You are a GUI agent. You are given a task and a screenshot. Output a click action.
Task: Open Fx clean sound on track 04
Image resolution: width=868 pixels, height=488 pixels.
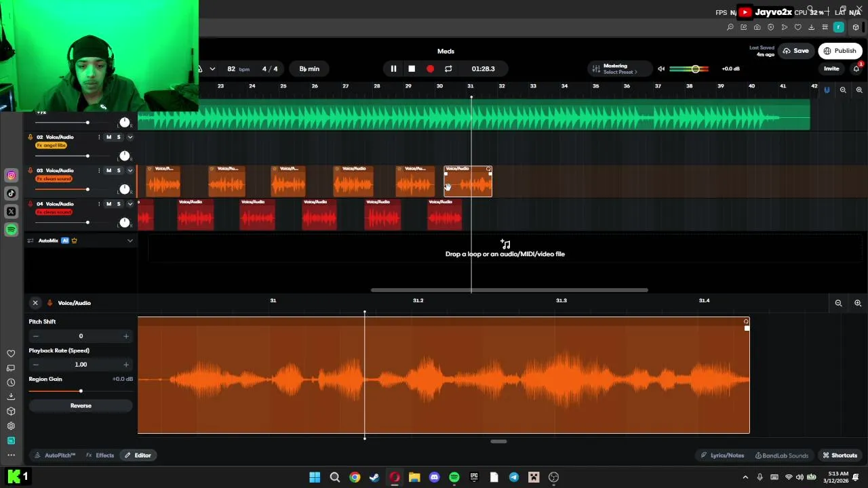point(54,212)
